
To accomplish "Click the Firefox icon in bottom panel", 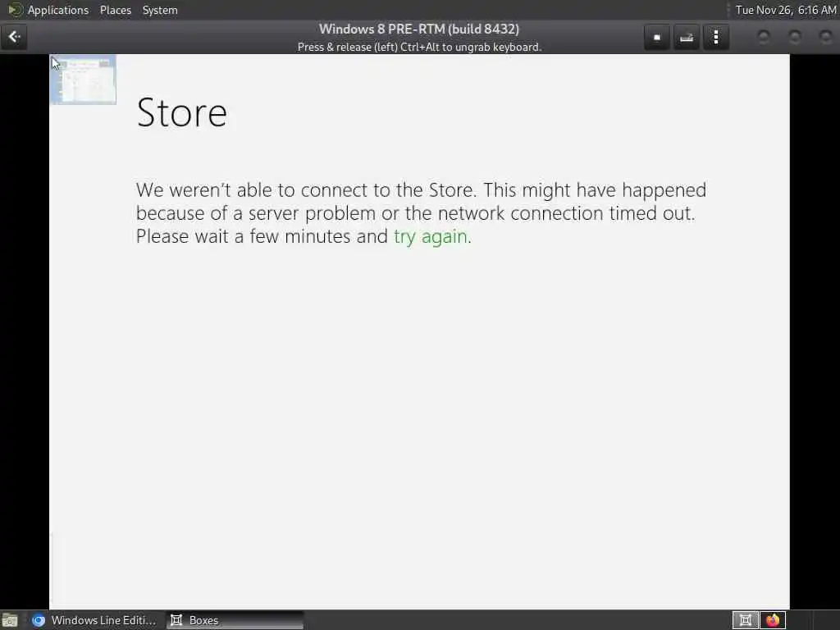I will click(773, 620).
